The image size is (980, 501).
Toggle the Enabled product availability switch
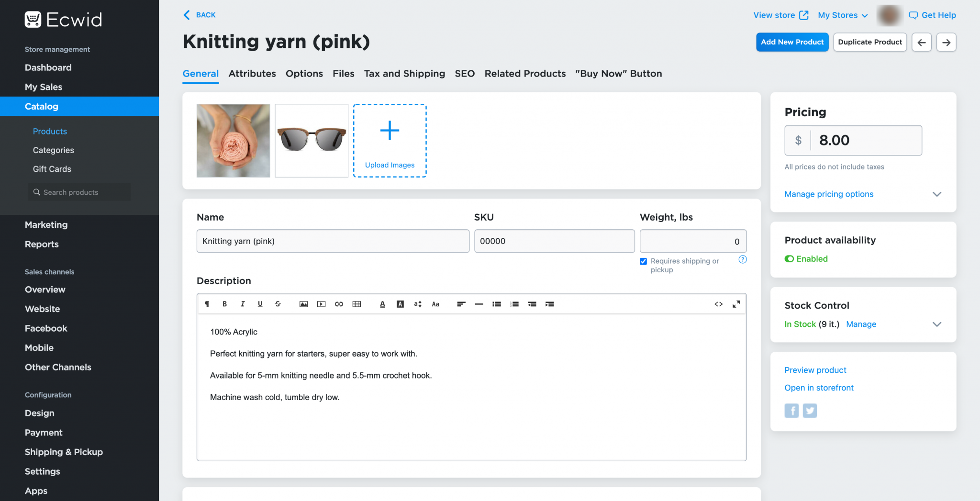[789, 259]
